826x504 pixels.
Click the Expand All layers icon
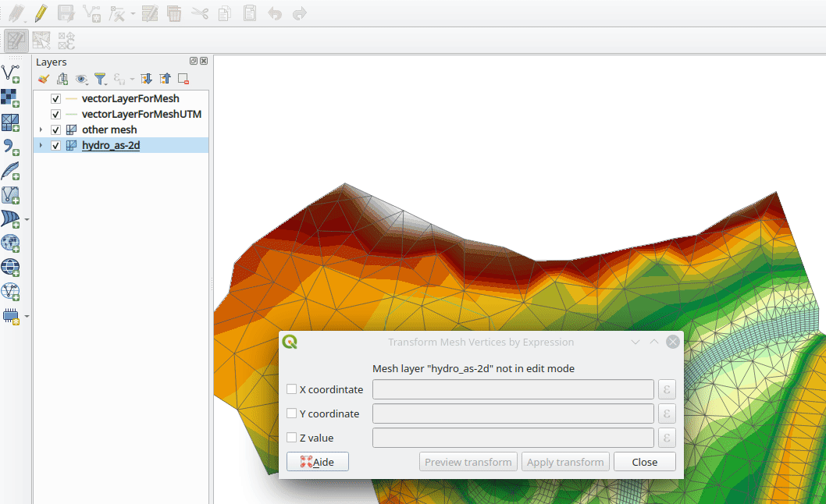tap(146, 79)
